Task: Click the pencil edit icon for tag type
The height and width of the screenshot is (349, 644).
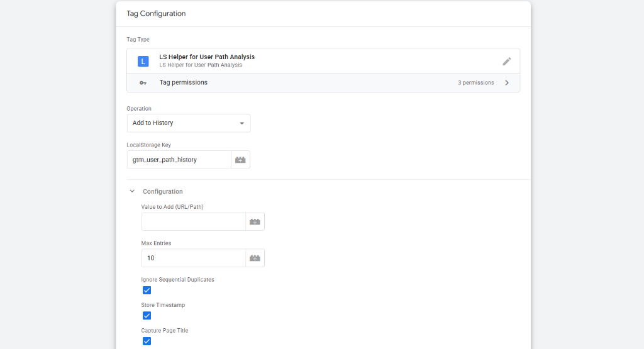Action: pos(506,61)
